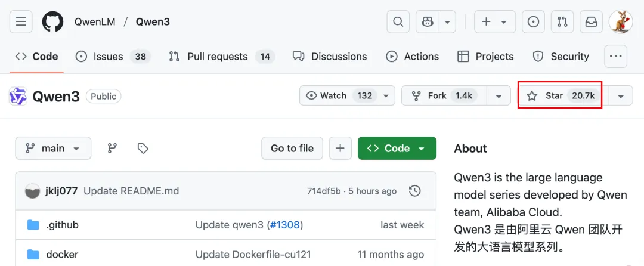The image size is (644, 266).
Task: Click the jklj077 author avatar
Action: tap(32, 191)
